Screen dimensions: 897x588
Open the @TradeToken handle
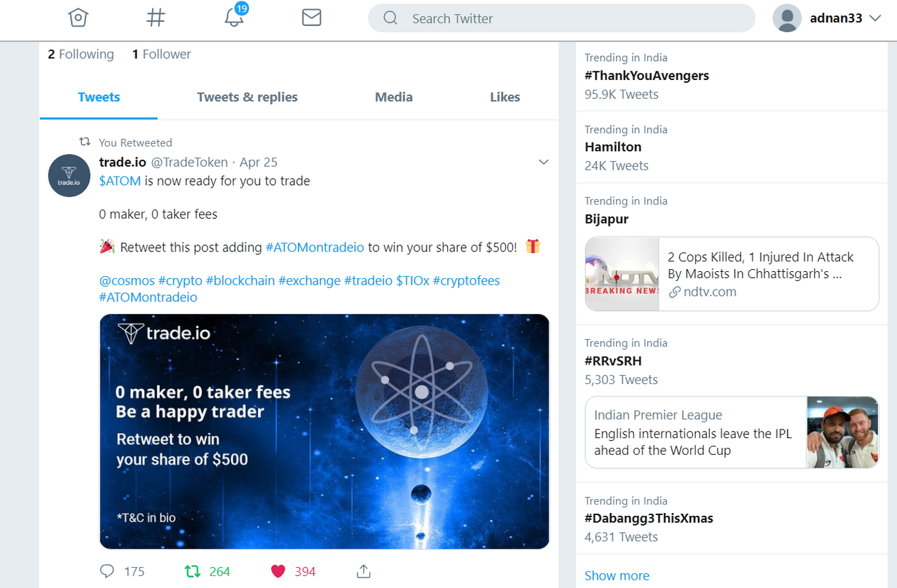coord(190,162)
